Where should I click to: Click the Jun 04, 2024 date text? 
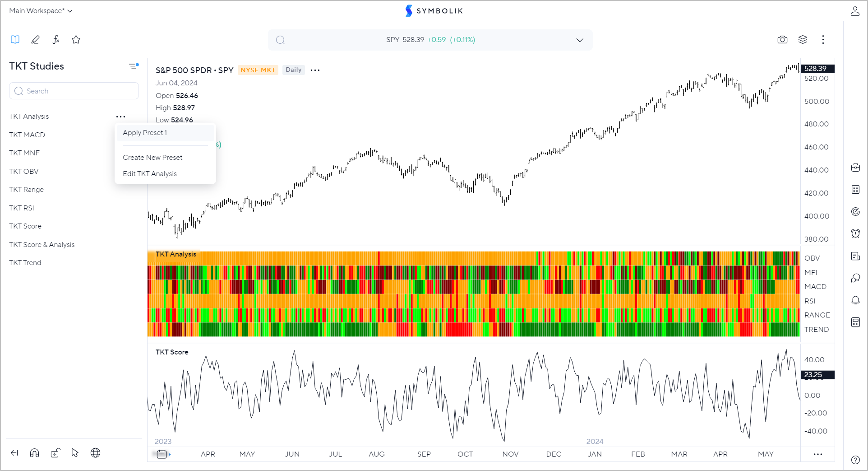[x=176, y=83]
